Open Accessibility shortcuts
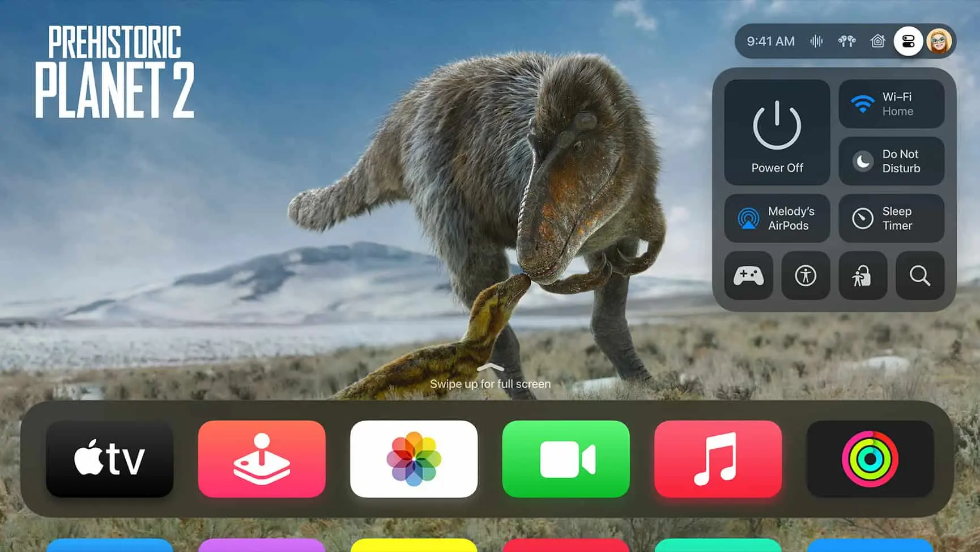Image resolution: width=980 pixels, height=552 pixels. (806, 276)
